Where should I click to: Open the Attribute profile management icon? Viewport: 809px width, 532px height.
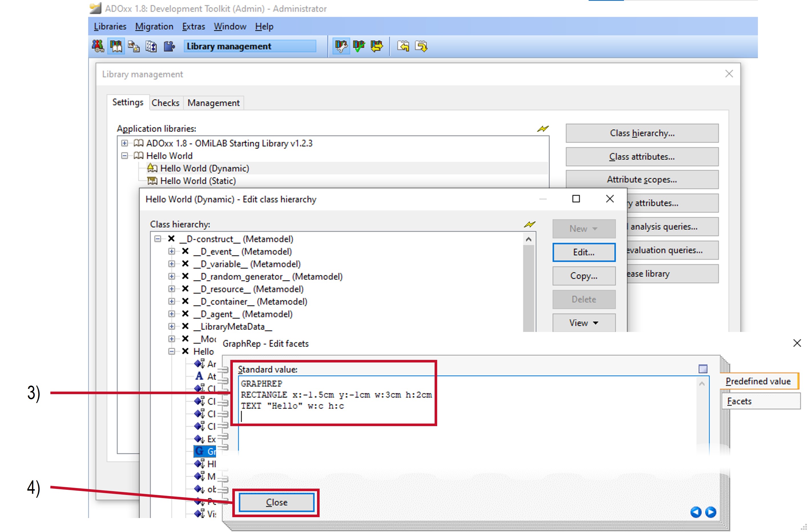[x=151, y=46]
